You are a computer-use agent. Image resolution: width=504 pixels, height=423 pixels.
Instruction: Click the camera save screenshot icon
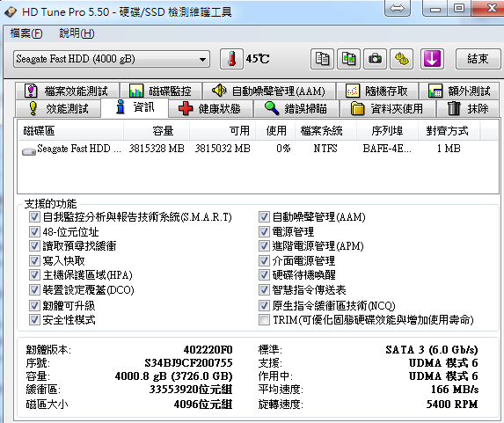point(375,59)
